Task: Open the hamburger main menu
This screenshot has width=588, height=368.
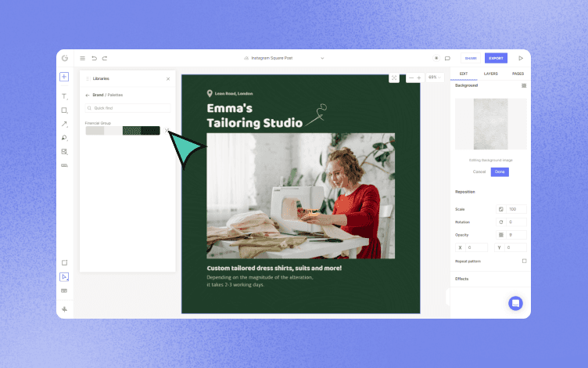Action: click(x=83, y=58)
